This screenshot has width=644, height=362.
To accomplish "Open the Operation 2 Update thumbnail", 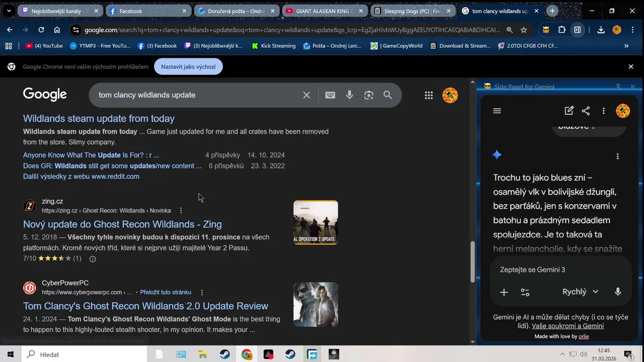I will (315, 223).
